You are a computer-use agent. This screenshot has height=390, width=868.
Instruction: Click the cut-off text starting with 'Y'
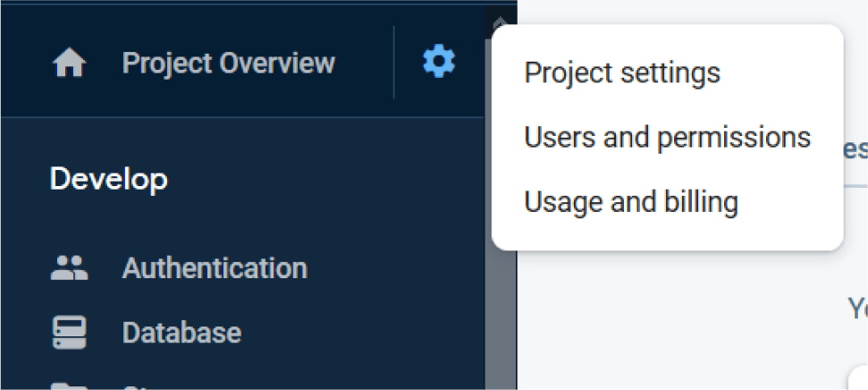pos(856,309)
